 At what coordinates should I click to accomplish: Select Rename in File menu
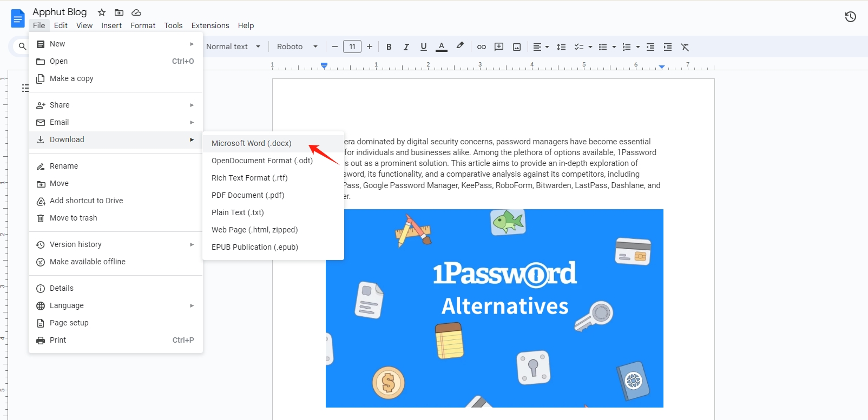[x=116, y=166]
